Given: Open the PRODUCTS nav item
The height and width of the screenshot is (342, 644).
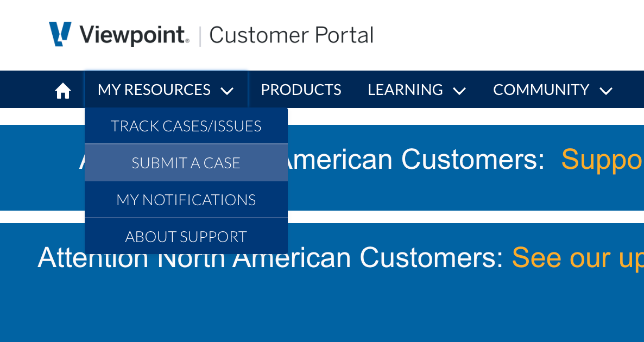Looking at the screenshot, I should [301, 90].
